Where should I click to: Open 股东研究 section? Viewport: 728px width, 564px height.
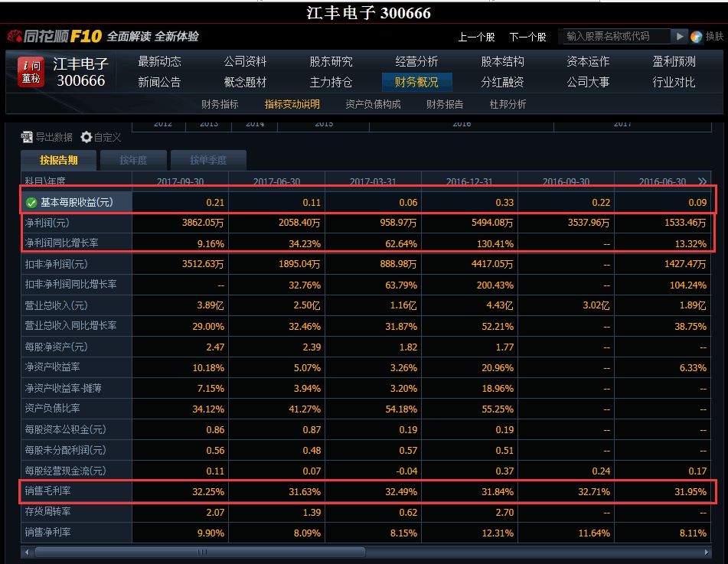331,61
